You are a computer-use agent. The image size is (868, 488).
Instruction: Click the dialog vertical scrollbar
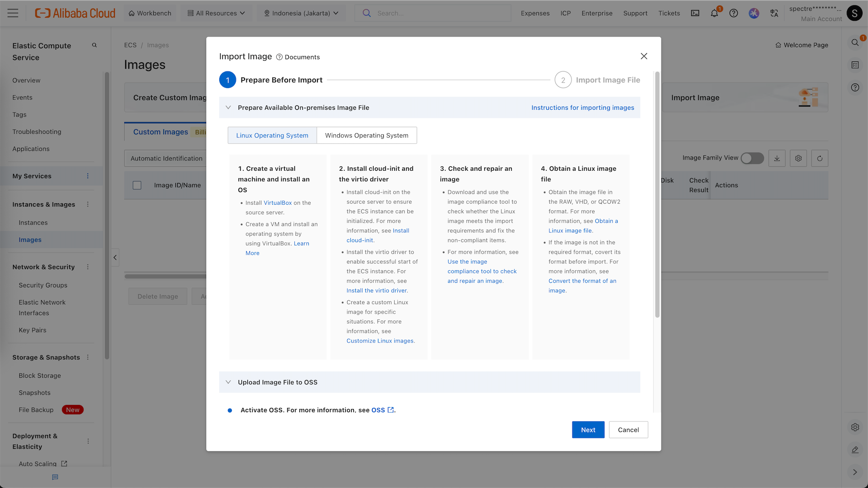[657, 194]
